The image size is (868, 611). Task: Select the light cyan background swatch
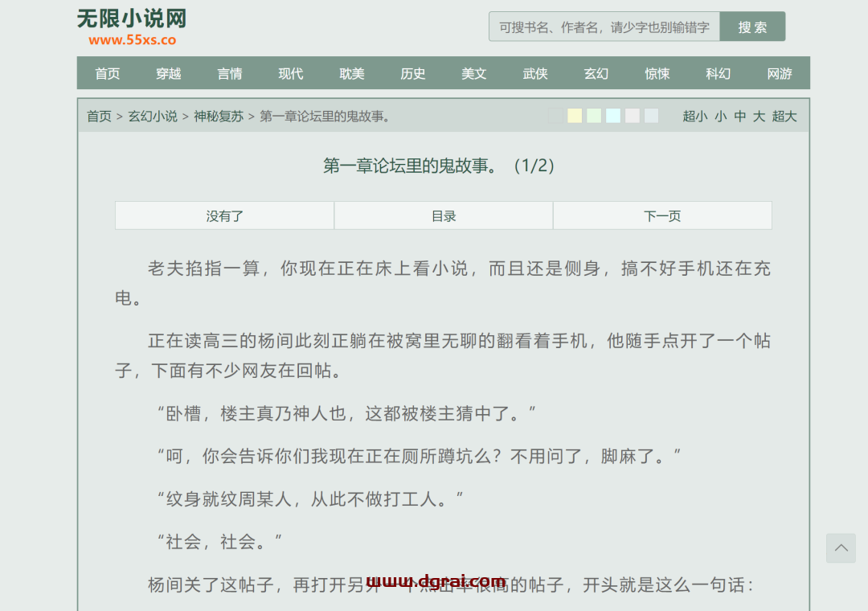click(613, 116)
